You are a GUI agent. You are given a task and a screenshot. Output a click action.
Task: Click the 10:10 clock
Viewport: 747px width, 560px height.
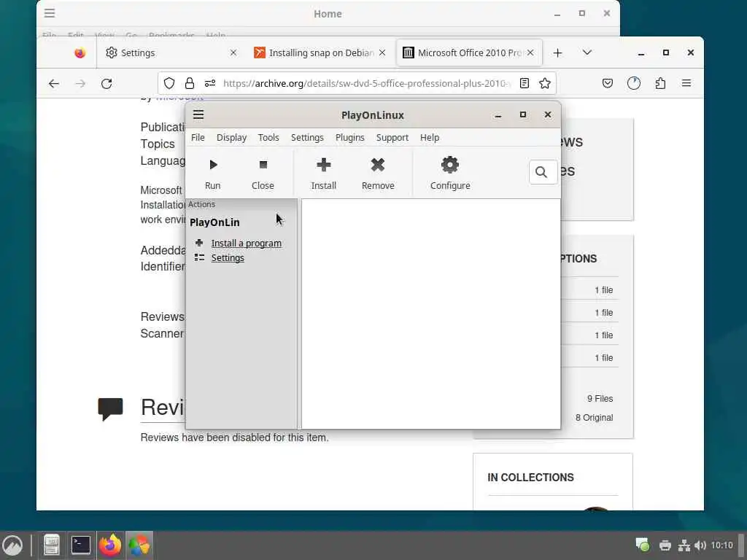[x=721, y=545]
